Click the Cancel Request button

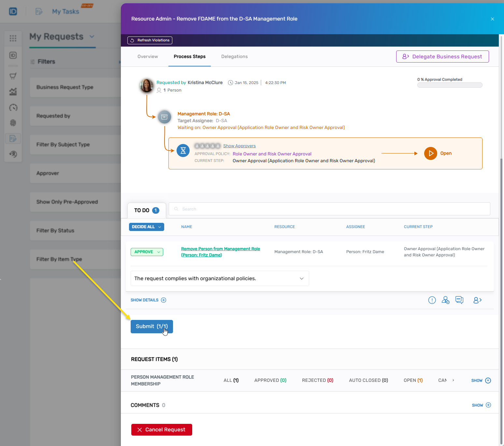162,430
